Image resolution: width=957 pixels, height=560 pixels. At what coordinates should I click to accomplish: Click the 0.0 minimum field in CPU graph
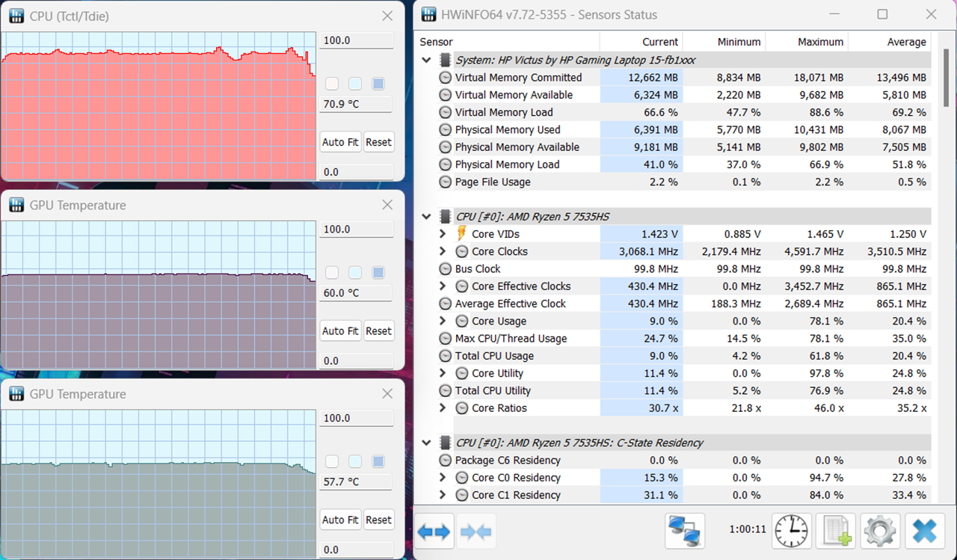pos(356,172)
